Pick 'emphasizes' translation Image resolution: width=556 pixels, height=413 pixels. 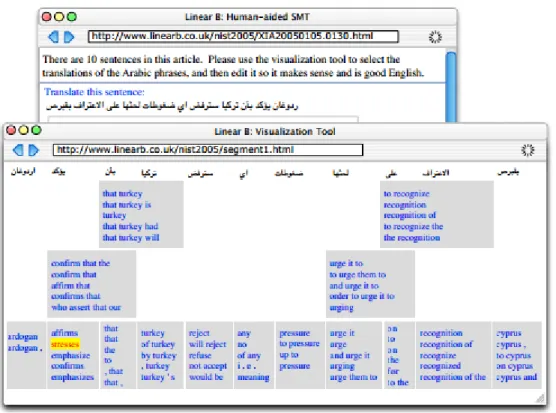tap(72, 377)
